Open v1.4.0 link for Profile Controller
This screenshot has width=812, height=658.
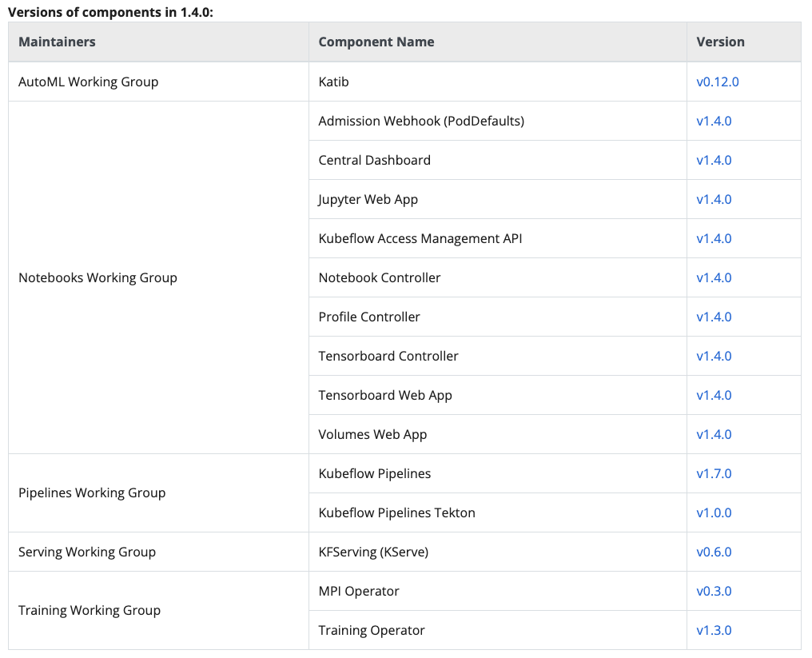(x=714, y=317)
